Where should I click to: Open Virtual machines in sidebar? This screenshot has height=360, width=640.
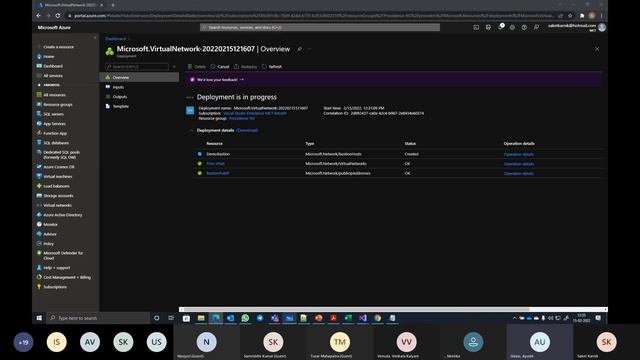click(55, 176)
